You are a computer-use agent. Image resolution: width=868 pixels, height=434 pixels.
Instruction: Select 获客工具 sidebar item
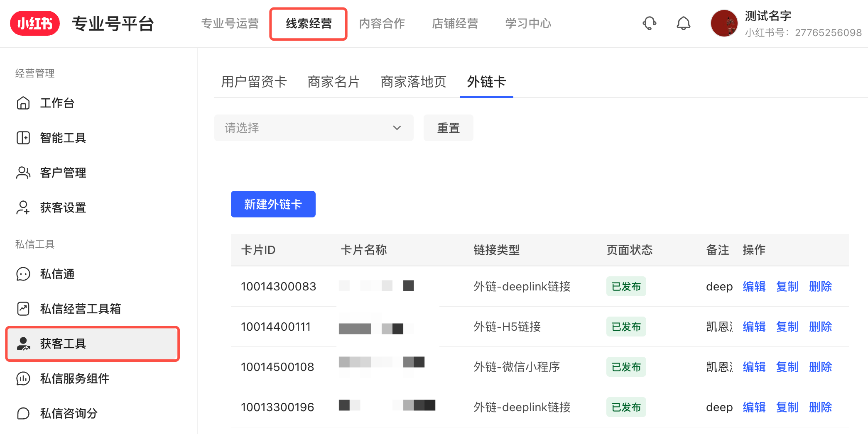(x=93, y=344)
